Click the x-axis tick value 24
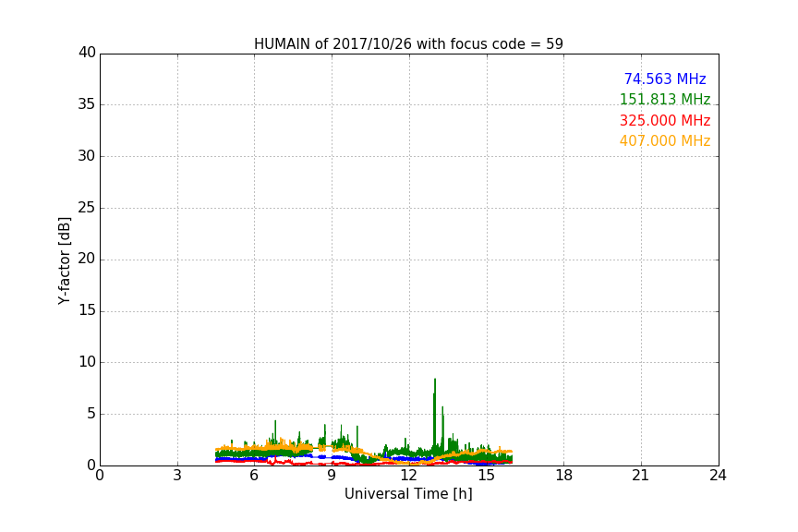The image size is (798, 532). coord(718,476)
